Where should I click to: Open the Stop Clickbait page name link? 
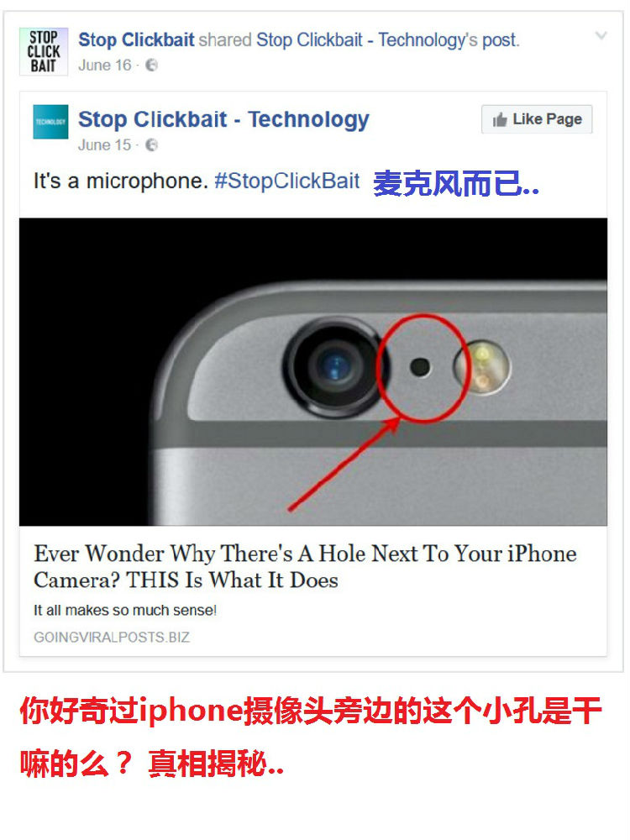(x=136, y=40)
